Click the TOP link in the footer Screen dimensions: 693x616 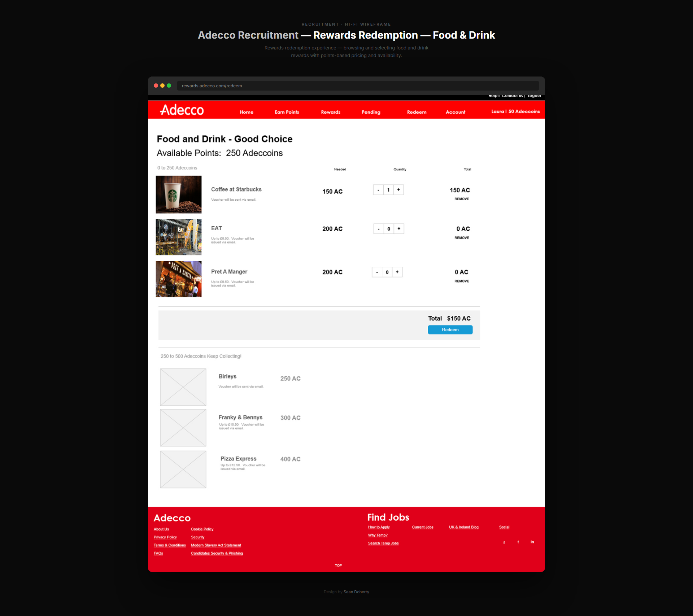pos(338,565)
